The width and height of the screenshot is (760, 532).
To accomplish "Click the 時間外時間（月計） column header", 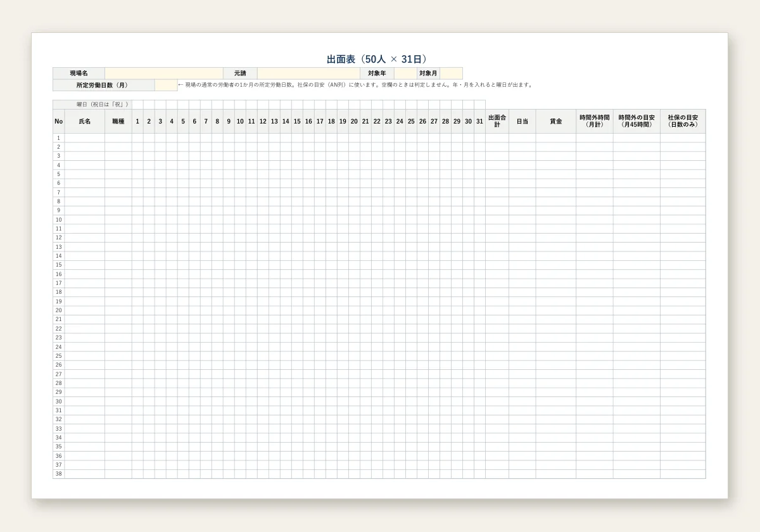I will pos(595,121).
